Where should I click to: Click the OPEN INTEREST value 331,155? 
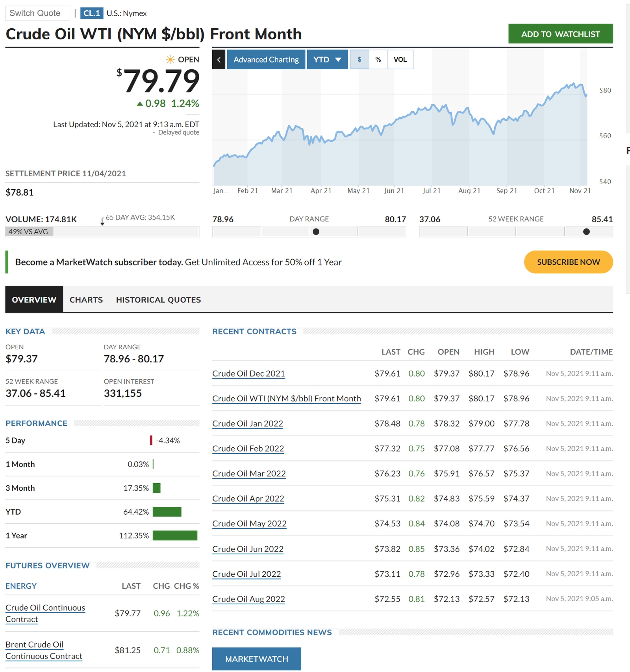(x=123, y=393)
